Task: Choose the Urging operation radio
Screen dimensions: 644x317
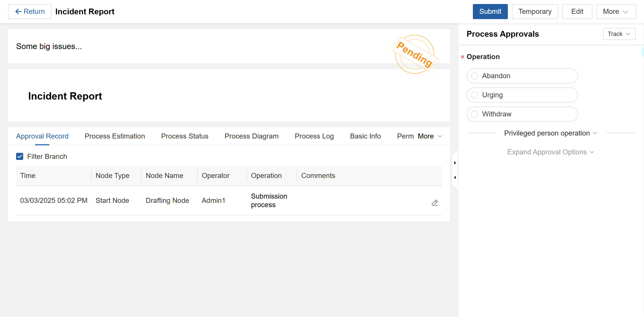Action: coord(475,95)
